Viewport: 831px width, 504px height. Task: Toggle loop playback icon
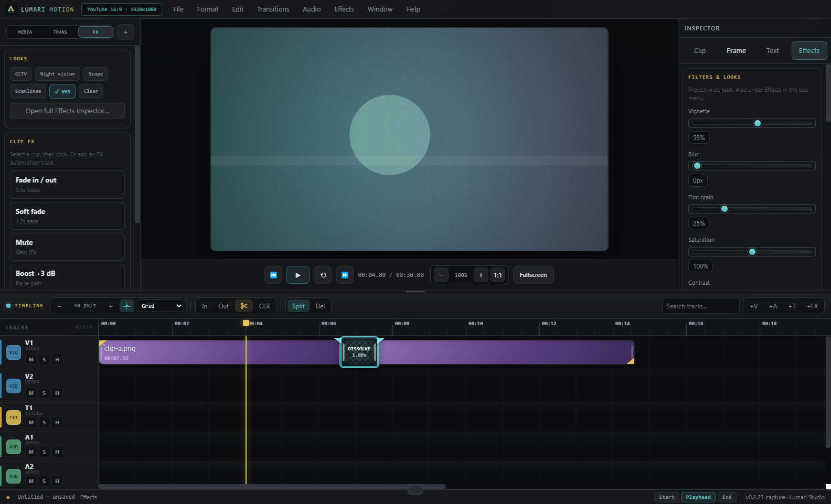point(323,275)
